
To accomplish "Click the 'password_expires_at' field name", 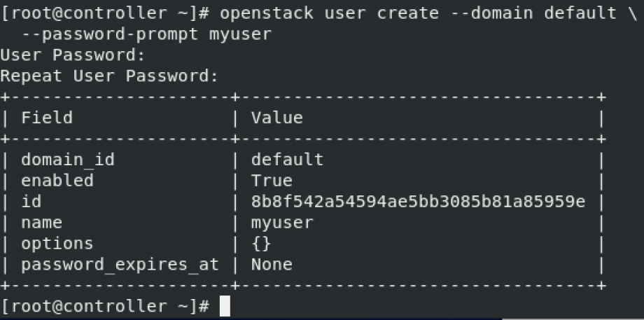I will coord(120,265).
